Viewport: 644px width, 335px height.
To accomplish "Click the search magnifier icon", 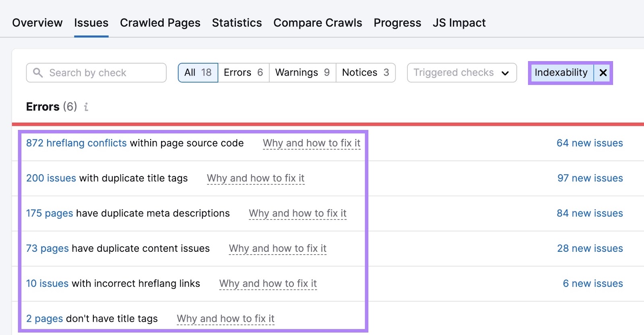I will pyautogui.click(x=38, y=73).
